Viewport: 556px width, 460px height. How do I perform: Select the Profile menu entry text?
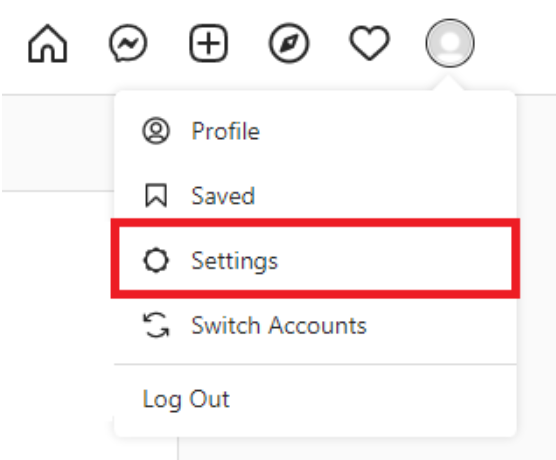tap(226, 131)
